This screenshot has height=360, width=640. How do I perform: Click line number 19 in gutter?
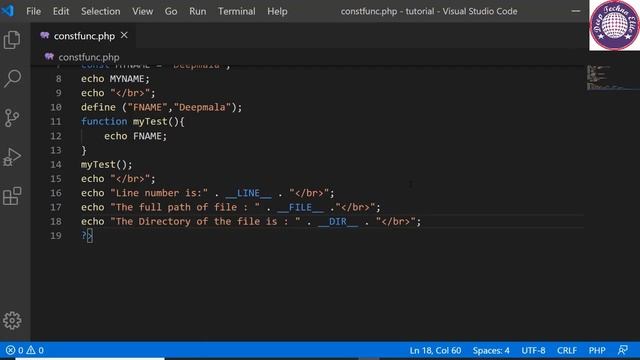[x=56, y=236]
